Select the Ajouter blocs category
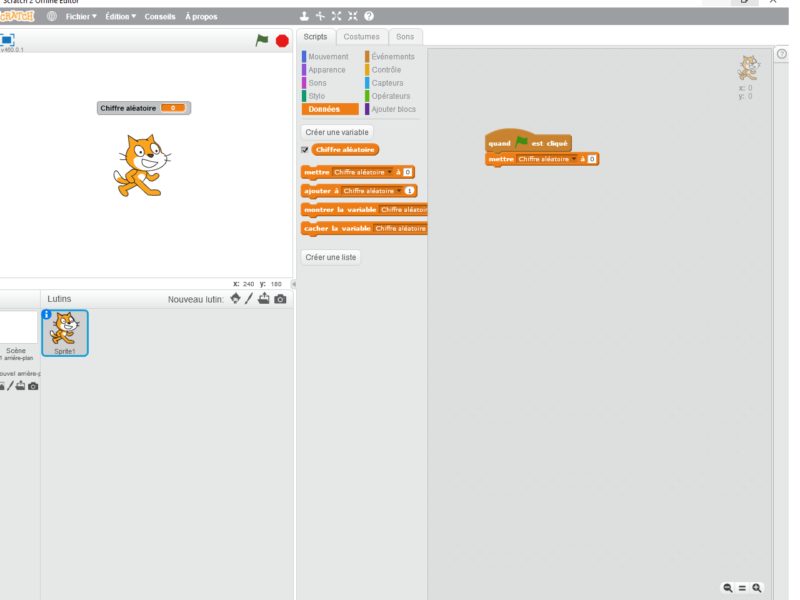The height and width of the screenshot is (600, 800). click(x=393, y=109)
